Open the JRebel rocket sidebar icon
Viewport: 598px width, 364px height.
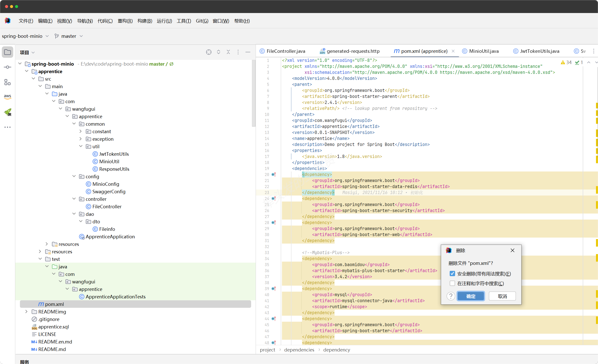[8, 112]
